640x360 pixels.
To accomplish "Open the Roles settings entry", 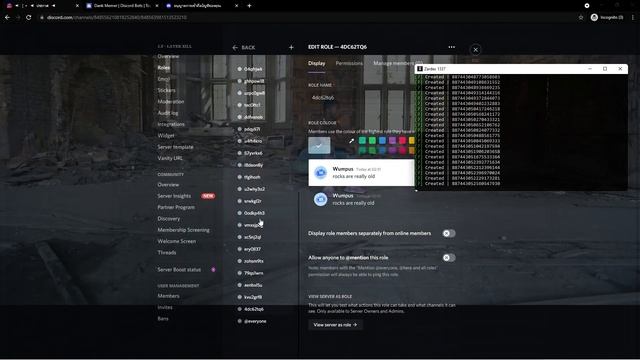I will (x=164, y=68).
